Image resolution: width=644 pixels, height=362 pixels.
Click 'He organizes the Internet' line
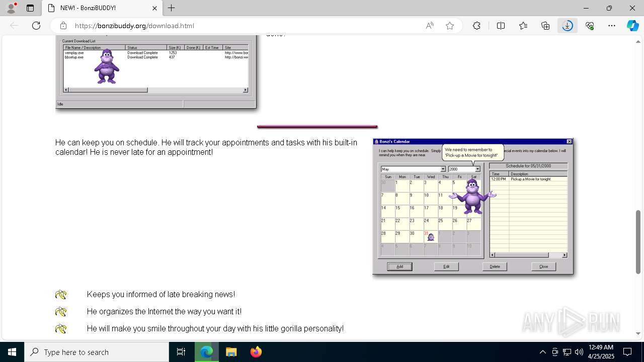click(x=164, y=312)
